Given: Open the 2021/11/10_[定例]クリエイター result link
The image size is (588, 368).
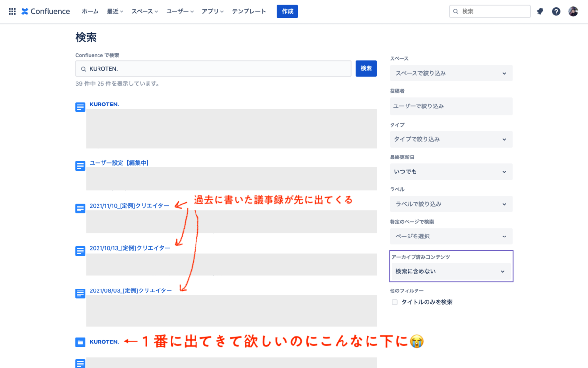Looking at the screenshot, I should 129,206.
